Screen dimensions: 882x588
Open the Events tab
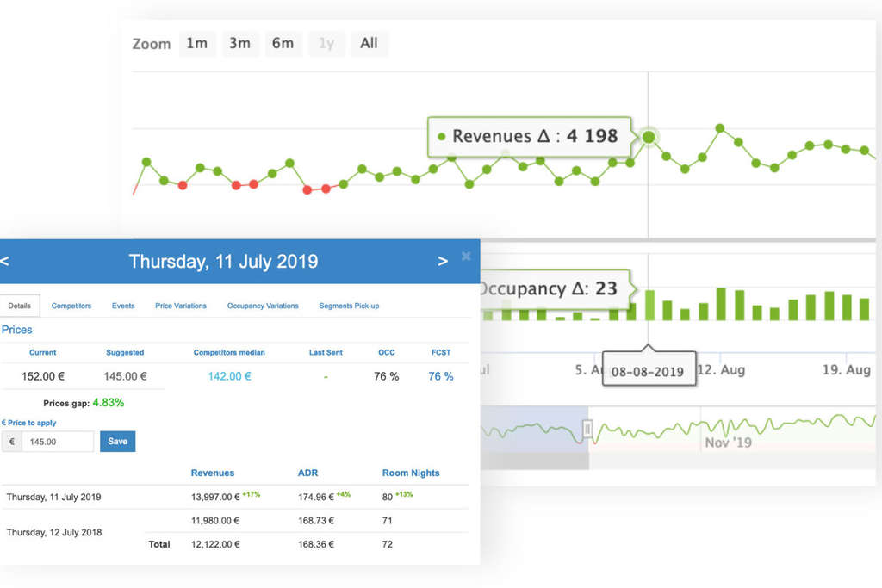pos(123,306)
